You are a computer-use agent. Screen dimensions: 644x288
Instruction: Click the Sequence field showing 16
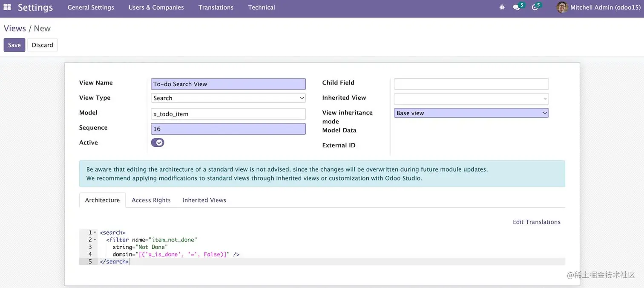[228, 129]
